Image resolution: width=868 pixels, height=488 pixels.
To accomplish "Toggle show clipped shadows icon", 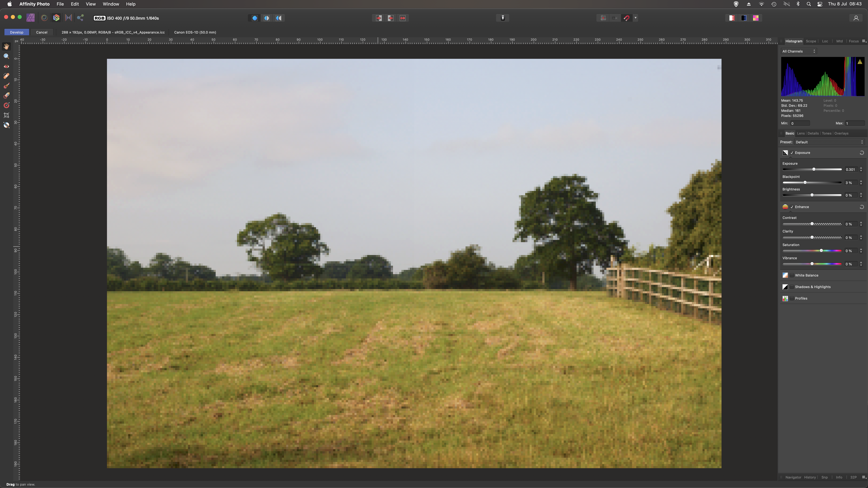I will click(744, 18).
